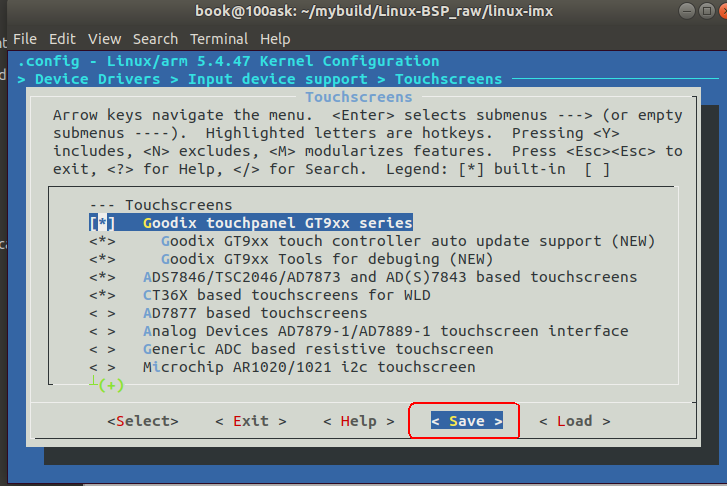
Task: Click the --- Touchscreens header row
Action: 161,205
